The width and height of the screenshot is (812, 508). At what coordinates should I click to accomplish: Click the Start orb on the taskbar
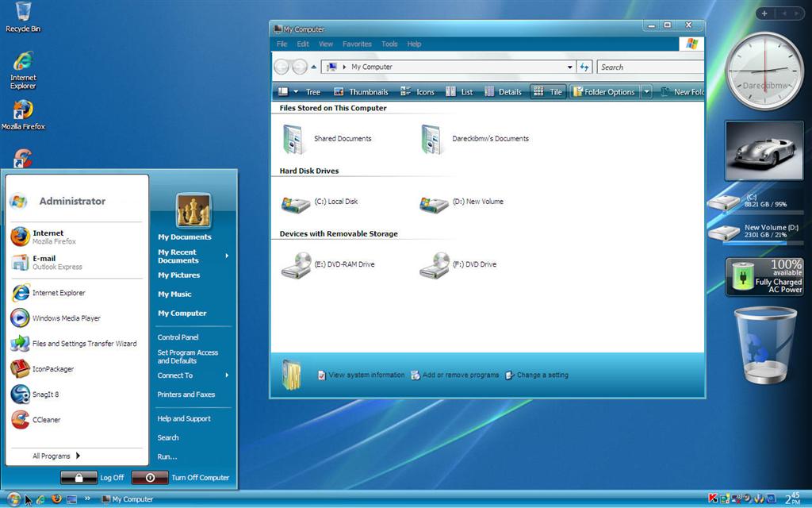[14, 498]
